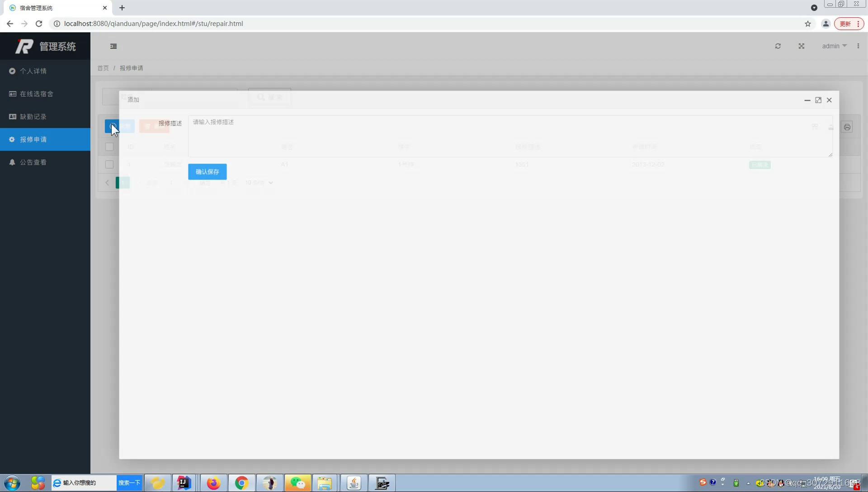Click the Sogou input method tray icon
This screenshot has height=492, width=868.
[703, 482]
